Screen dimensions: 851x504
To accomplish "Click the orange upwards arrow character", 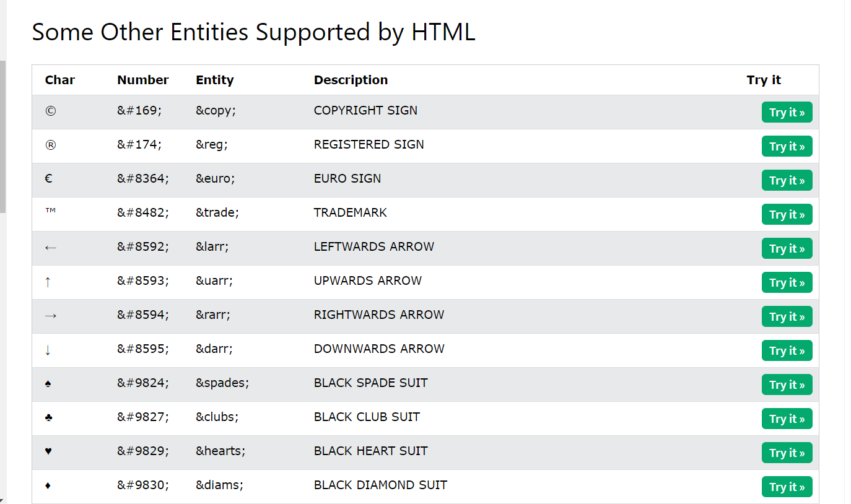I will pos(48,282).
